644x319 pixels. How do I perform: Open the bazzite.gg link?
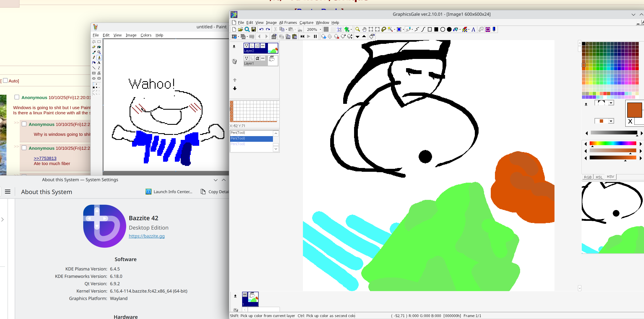point(147,236)
